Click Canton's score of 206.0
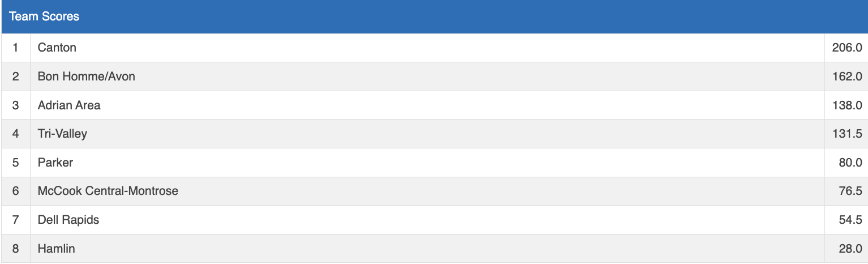The height and width of the screenshot is (264, 868). [846, 48]
